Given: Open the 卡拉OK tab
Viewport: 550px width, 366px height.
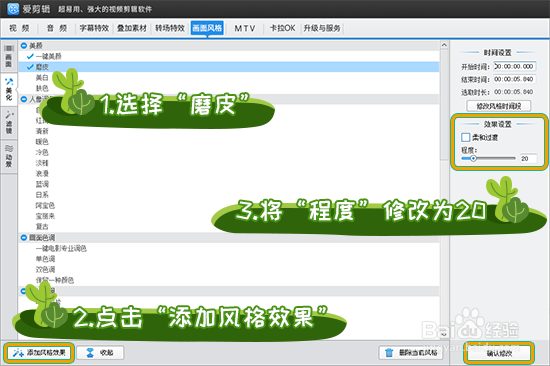Looking at the screenshot, I should (x=282, y=28).
